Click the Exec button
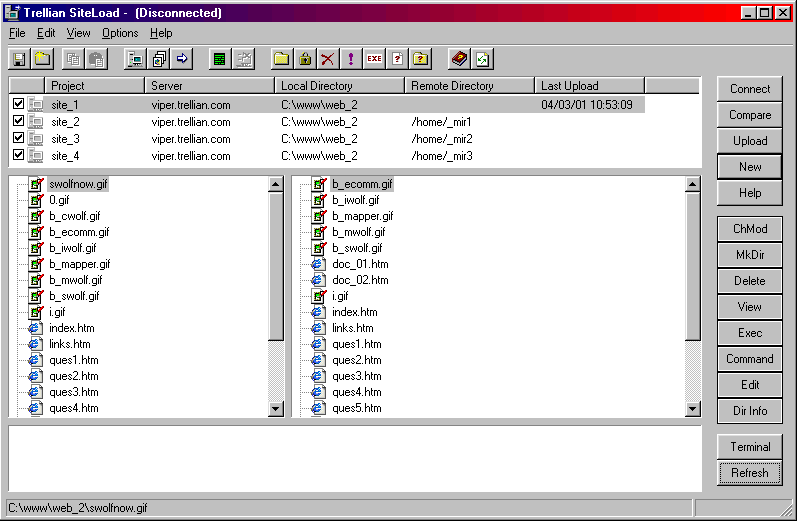This screenshot has height=522, width=798. pos(750,333)
